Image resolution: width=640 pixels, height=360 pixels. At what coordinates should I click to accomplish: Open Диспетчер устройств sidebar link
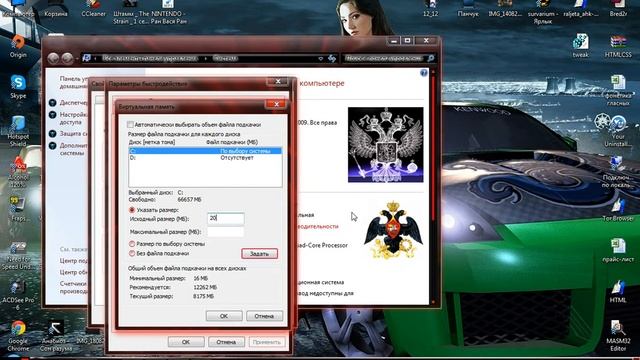coord(73,102)
